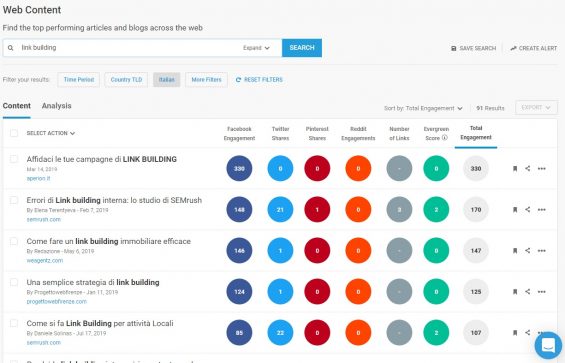Bookmark the Link Building per attività Locali article
565x363 pixels.
point(515,333)
